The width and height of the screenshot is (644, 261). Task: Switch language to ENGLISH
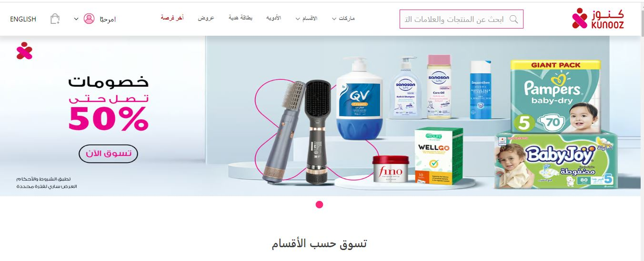click(x=23, y=19)
